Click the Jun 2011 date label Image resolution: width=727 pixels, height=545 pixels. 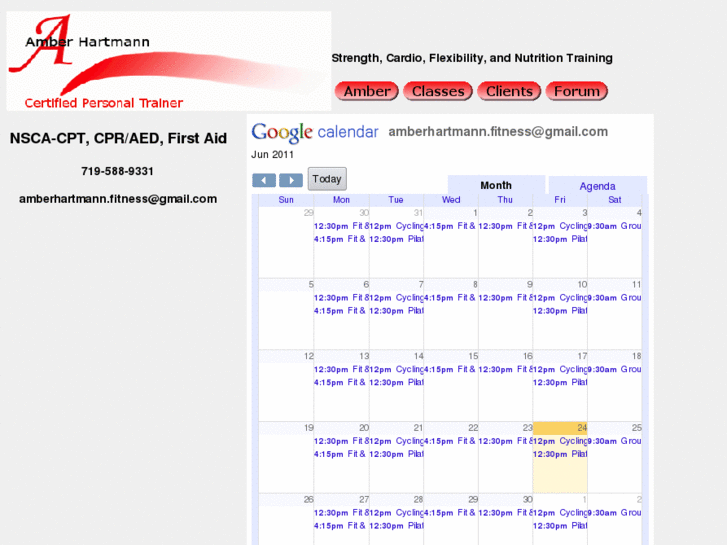point(273,155)
